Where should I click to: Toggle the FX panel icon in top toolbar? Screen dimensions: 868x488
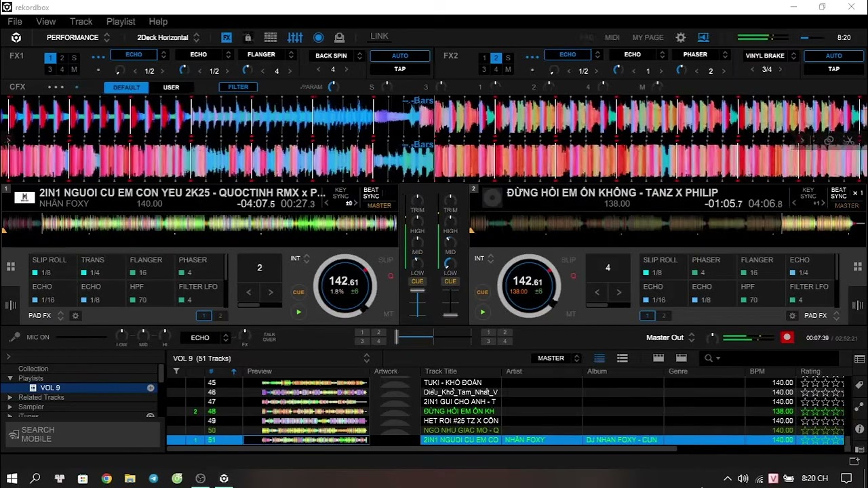(226, 38)
